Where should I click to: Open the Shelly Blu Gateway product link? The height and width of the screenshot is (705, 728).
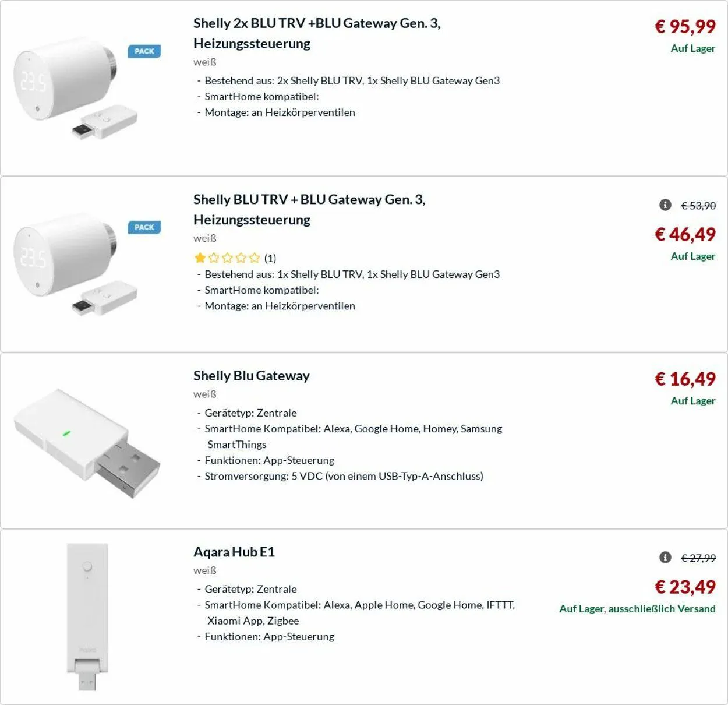[x=251, y=376]
